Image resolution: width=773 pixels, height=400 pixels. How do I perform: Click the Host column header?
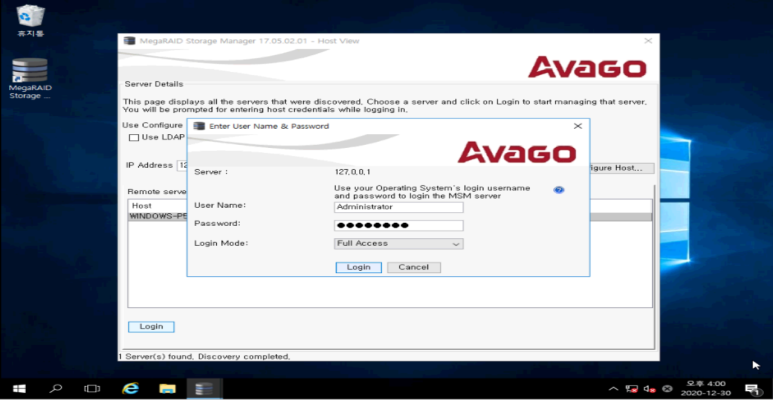(142, 206)
